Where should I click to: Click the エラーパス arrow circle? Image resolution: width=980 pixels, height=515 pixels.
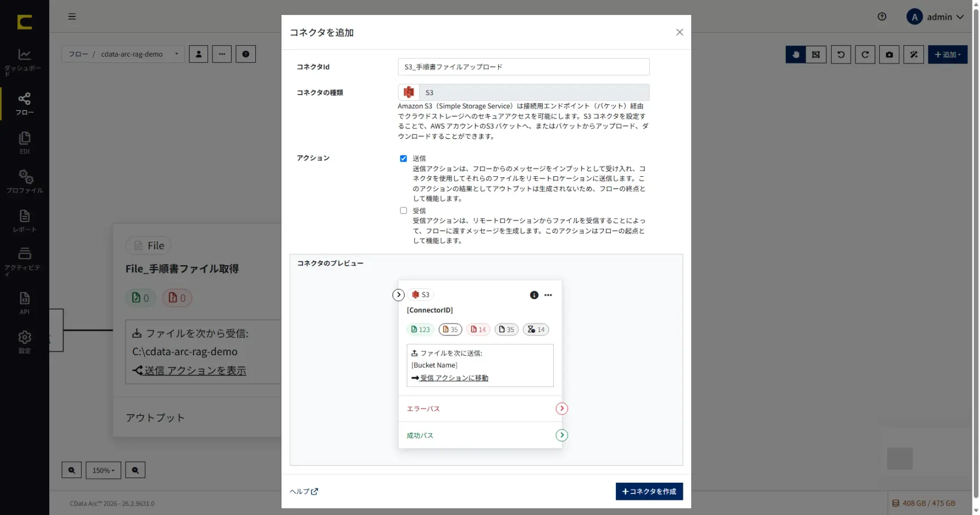(562, 408)
